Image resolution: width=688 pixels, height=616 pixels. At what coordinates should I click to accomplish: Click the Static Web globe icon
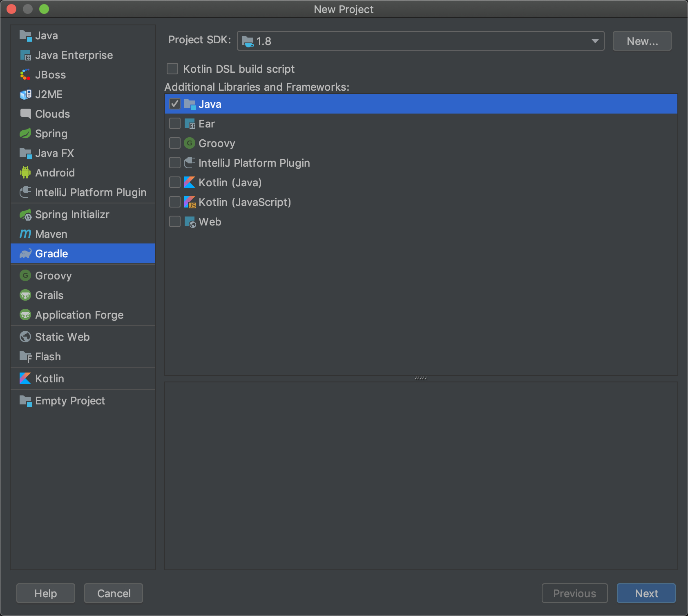tap(25, 337)
